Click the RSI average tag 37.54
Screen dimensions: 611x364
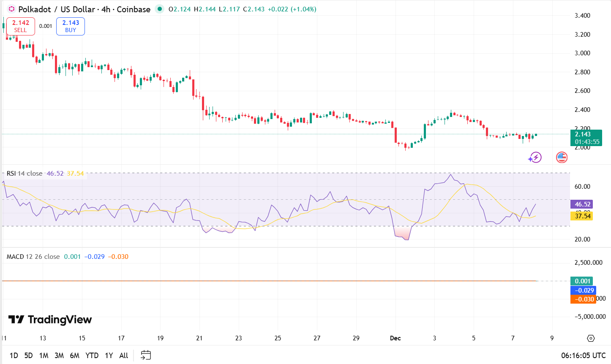[582, 216]
